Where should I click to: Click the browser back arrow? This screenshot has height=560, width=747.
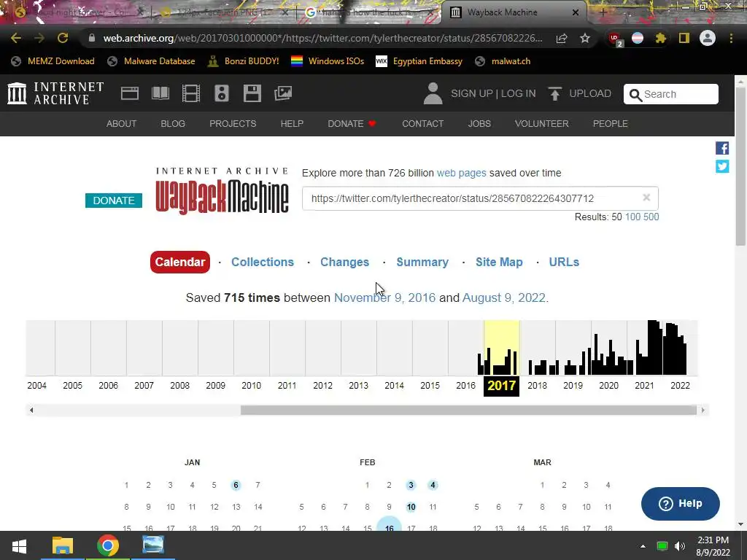[x=16, y=38]
